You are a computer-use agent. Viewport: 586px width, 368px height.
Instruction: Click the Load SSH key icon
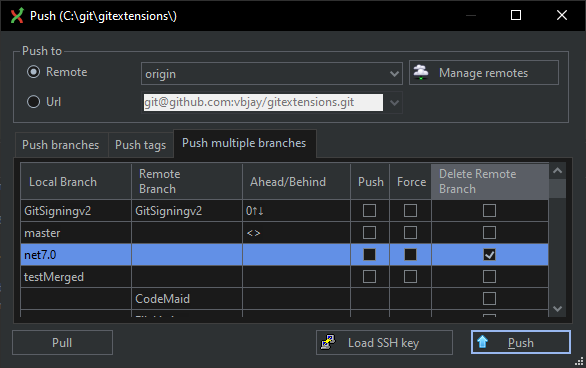tap(328, 342)
